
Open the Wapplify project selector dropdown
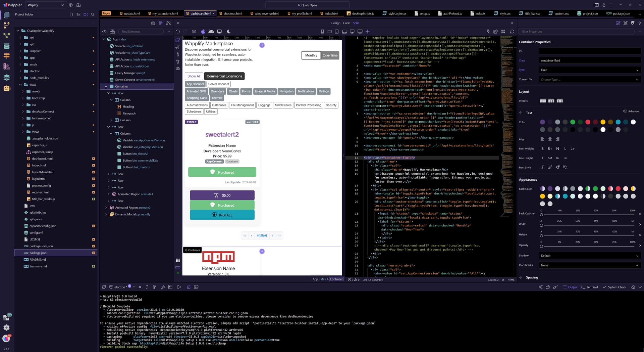[45, 5]
